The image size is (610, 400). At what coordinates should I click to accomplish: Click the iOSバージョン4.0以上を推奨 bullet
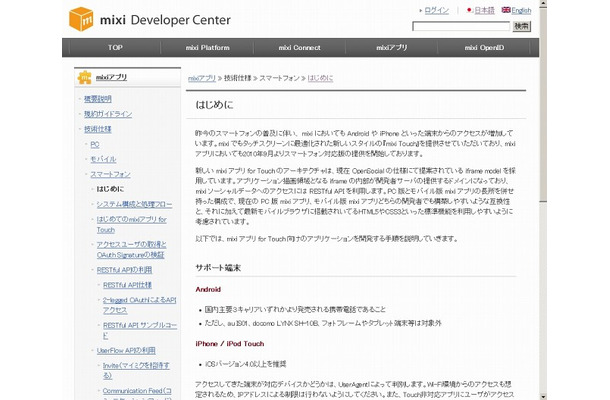[x=245, y=364]
